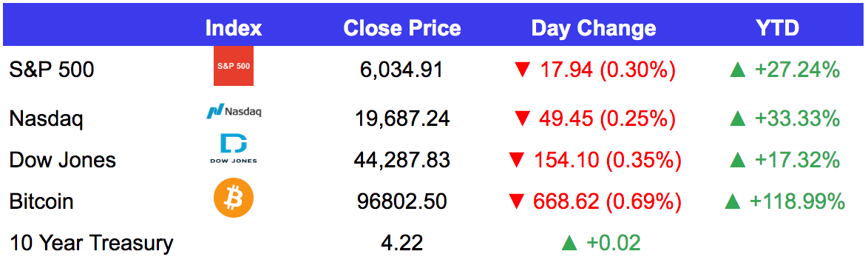This screenshot has width=868, height=274.
Task: Click the red down arrow for Dow Jones
Action: click(x=517, y=160)
